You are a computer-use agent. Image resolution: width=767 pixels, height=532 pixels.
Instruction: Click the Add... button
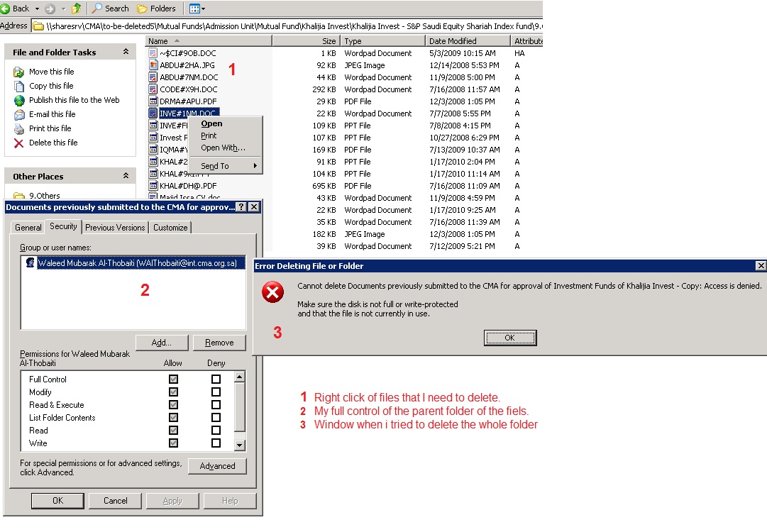(x=162, y=343)
